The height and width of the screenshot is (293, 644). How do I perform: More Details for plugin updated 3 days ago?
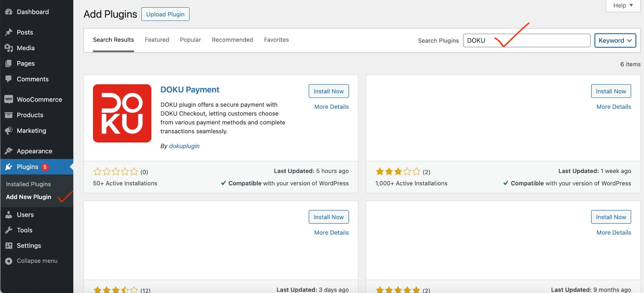pos(331,233)
